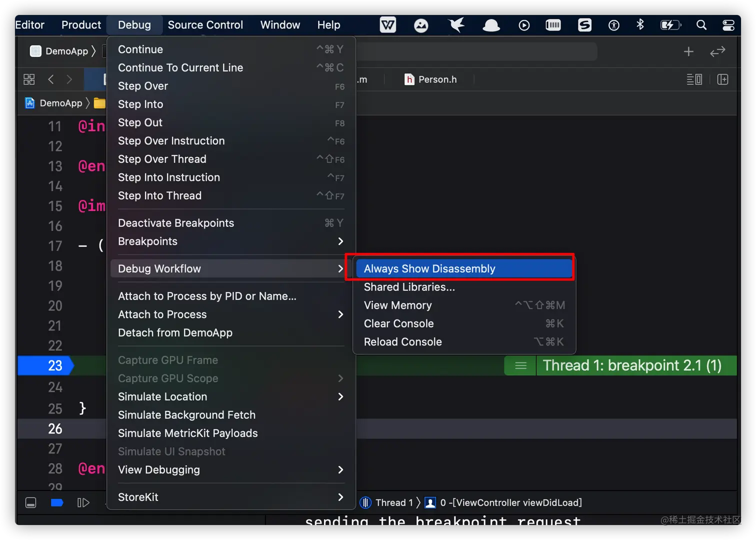This screenshot has width=756, height=540.
Task: Click DemoApp in the file path bar
Action: tap(54, 103)
